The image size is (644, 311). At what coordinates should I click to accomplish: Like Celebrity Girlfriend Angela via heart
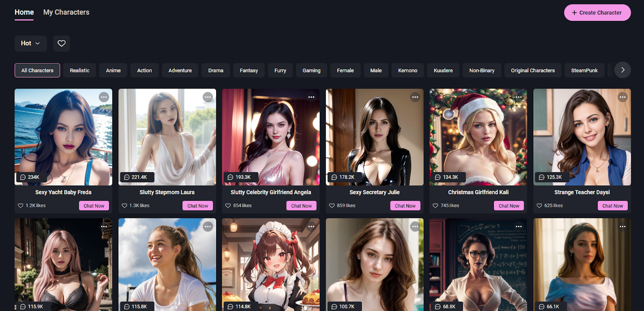(x=228, y=206)
